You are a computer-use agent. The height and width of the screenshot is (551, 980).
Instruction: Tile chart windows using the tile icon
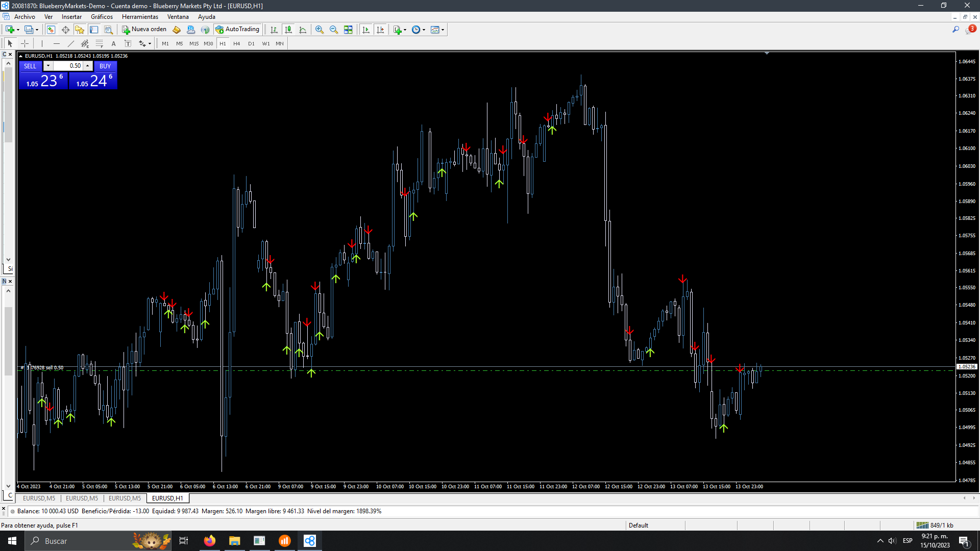[x=348, y=30]
